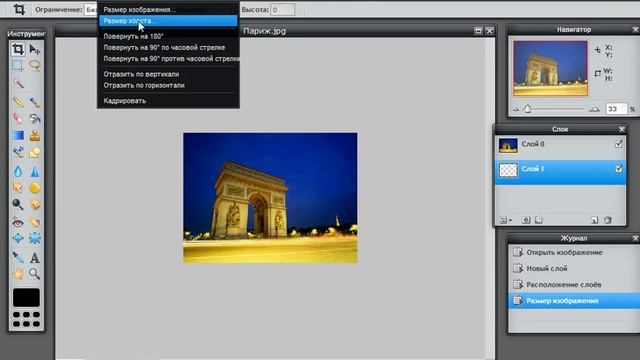Close the Слои panel

click(622, 129)
